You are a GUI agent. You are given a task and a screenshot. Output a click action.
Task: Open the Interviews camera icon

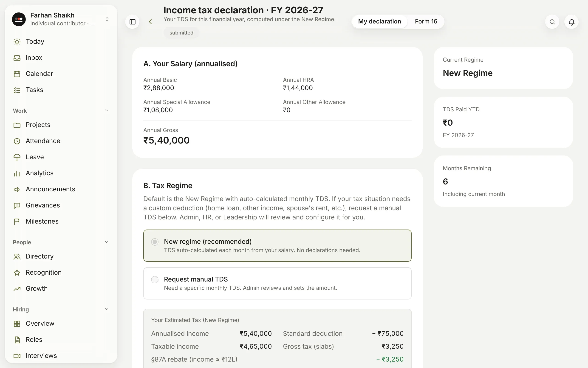click(x=17, y=356)
